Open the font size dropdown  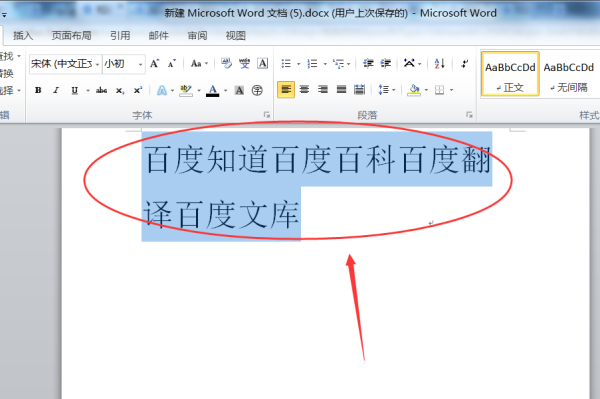[x=140, y=64]
